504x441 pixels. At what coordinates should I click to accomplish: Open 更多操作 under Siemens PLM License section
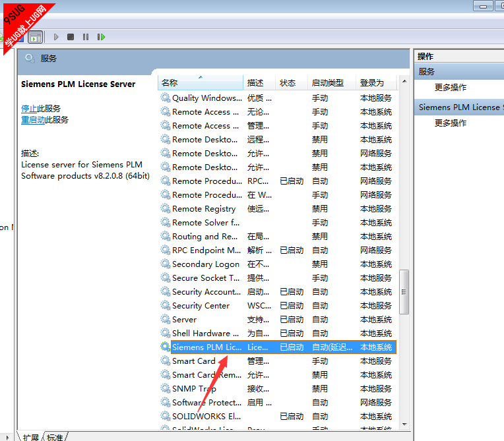point(451,123)
